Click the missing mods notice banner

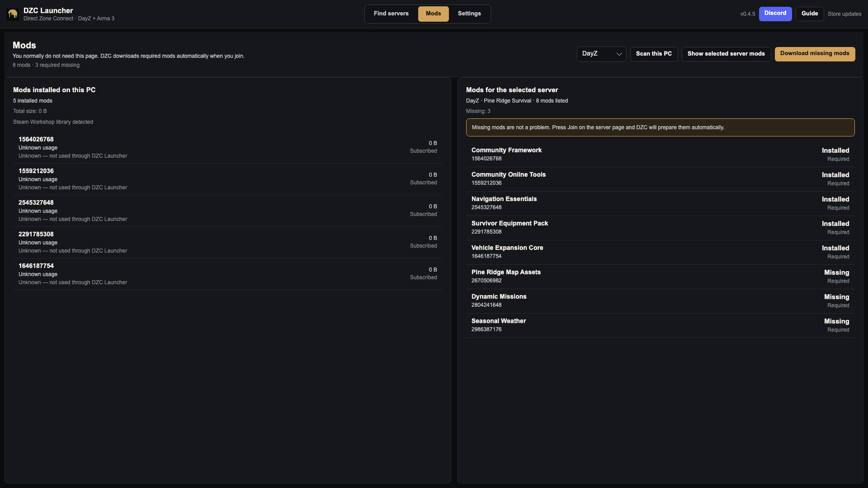660,127
